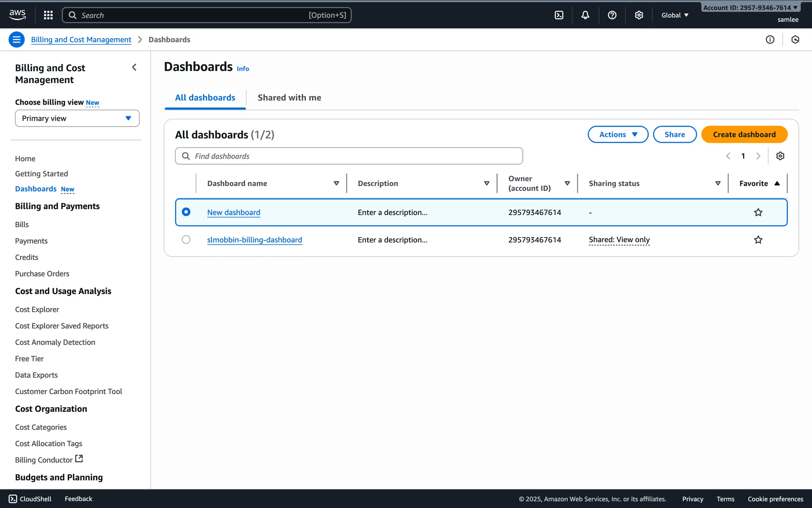The image size is (812, 508).
Task: Open the AWS services grid menu
Action: click(48, 15)
